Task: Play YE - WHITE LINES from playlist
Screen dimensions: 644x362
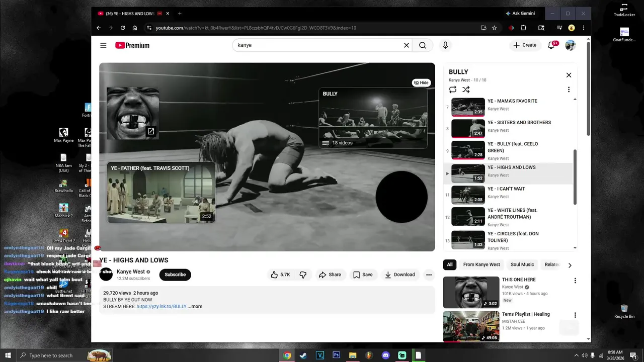Action: 509,217
